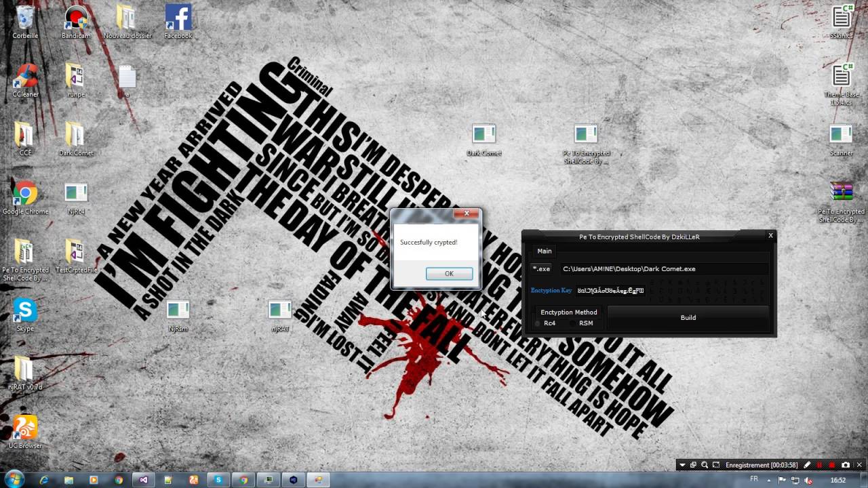Close the Bandicam recording bar
The height and width of the screenshot is (488, 868).
859,465
